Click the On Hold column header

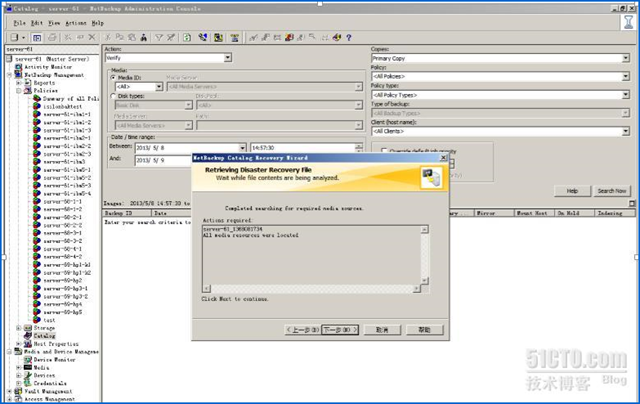tap(574, 213)
